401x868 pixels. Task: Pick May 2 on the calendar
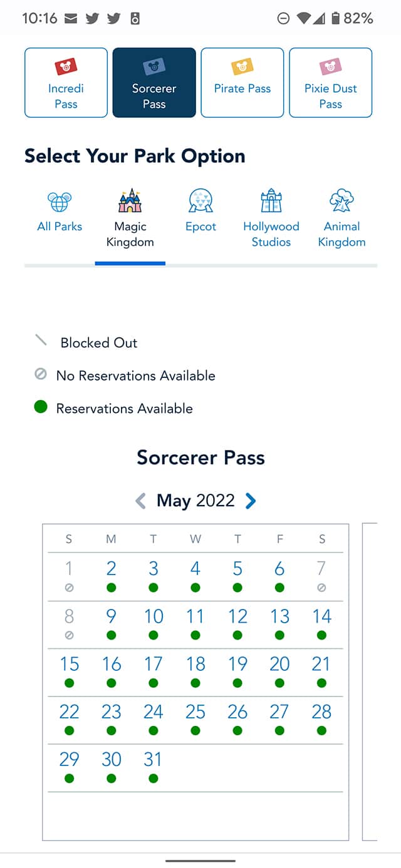tap(111, 576)
